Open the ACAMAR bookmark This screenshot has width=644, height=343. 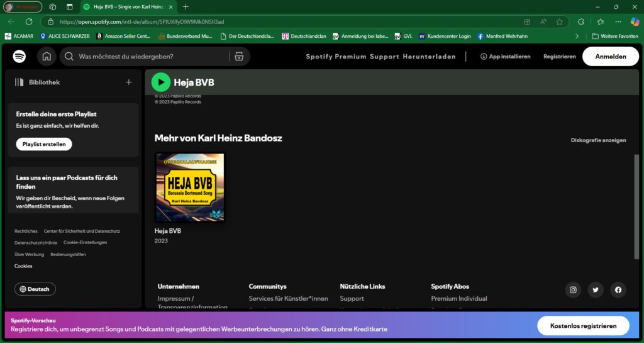(19, 36)
